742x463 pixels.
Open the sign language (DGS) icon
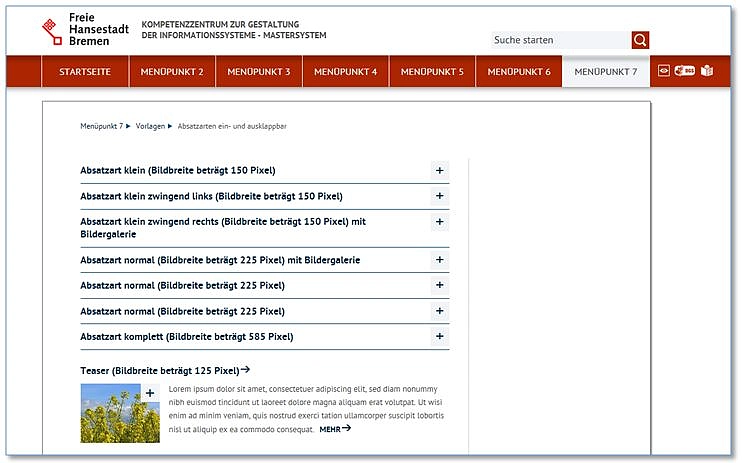[685, 71]
